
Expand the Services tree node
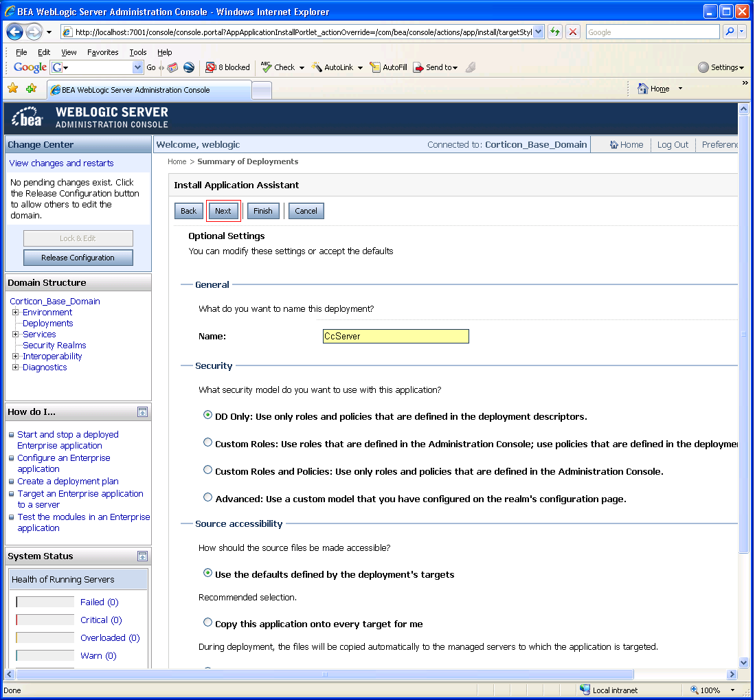pos(15,334)
